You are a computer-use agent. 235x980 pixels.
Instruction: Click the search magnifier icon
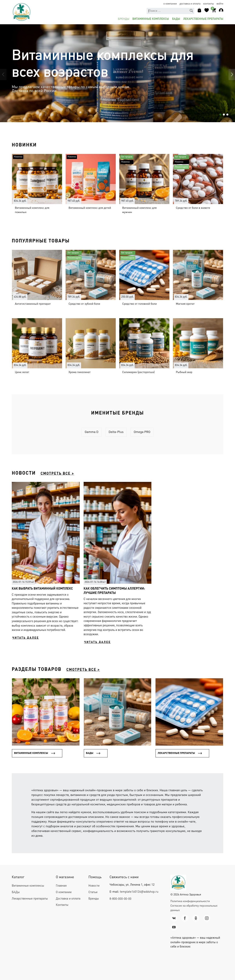[191, 11]
